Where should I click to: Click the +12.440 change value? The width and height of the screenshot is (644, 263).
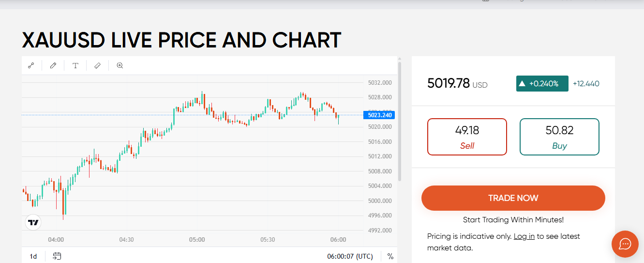(586, 83)
